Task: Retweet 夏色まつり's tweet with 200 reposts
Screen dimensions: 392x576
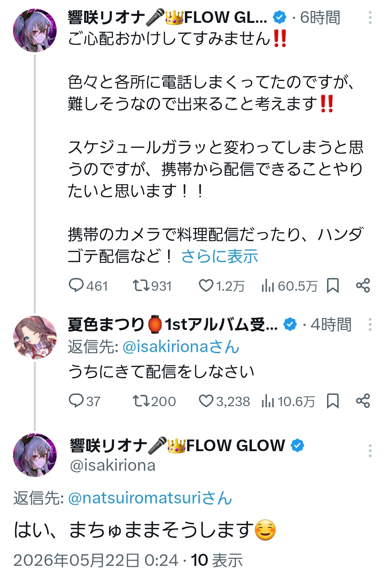Action: tap(154, 401)
